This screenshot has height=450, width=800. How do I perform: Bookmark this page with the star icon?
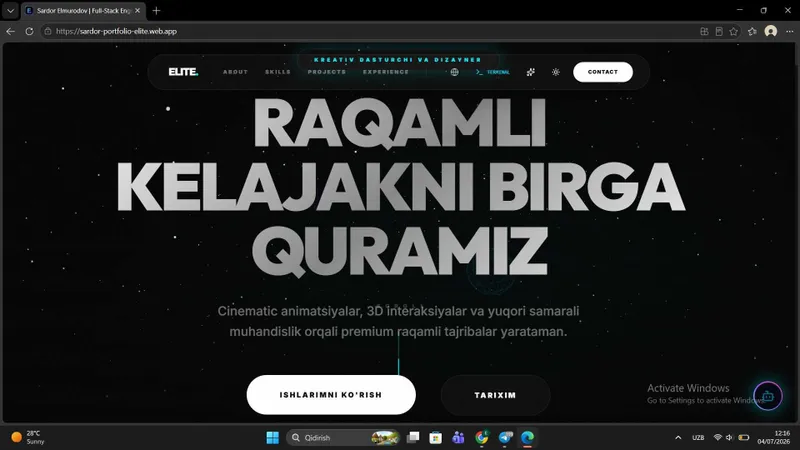coord(734,31)
